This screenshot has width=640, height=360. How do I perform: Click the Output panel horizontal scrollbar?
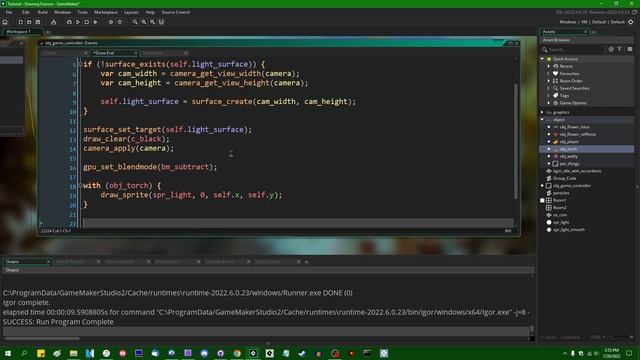point(42,338)
